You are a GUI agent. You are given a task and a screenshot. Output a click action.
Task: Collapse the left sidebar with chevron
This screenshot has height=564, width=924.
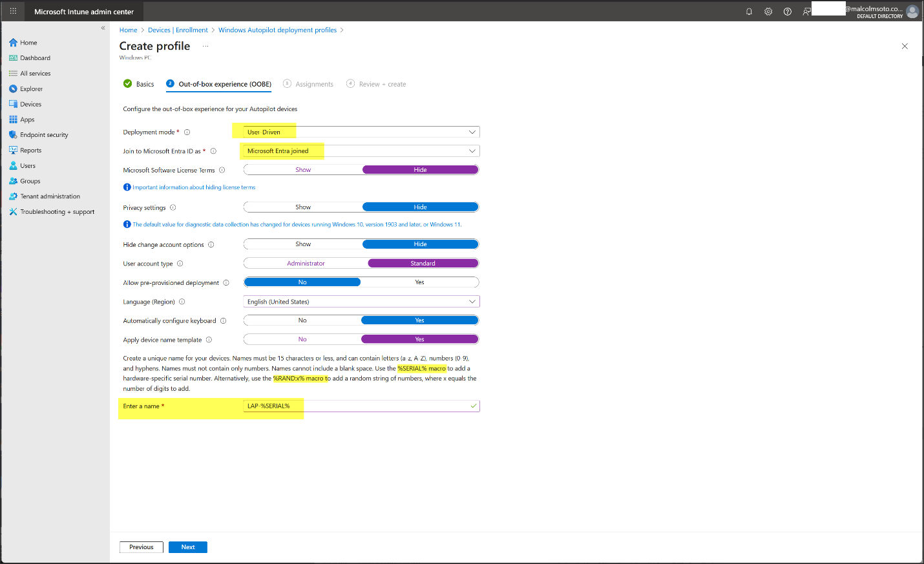point(103,28)
